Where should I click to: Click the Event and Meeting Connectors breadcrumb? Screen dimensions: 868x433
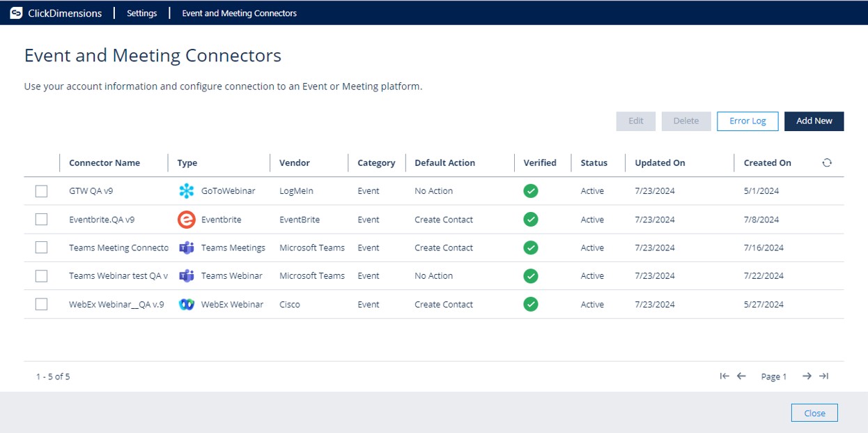[x=239, y=13]
